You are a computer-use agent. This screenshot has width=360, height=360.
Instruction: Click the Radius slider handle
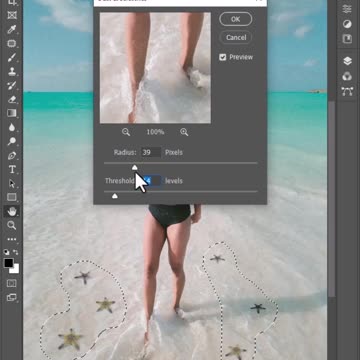click(x=134, y=167)
